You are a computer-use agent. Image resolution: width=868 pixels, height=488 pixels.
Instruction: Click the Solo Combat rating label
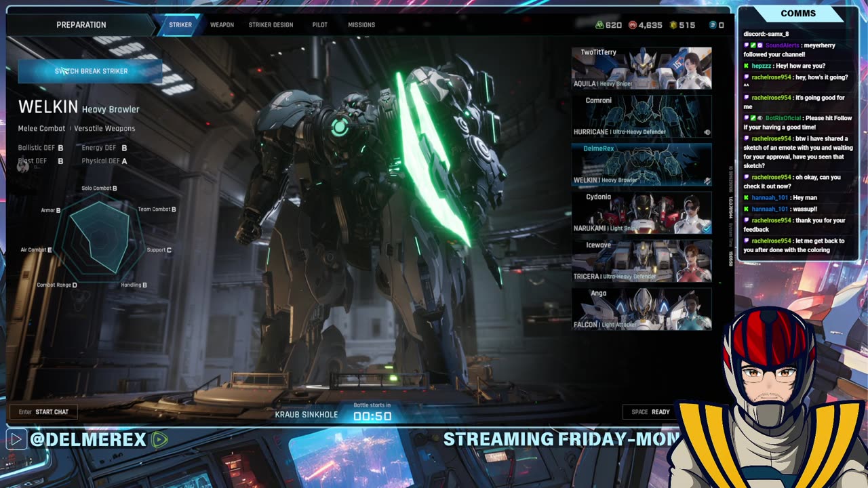[99, 188]
